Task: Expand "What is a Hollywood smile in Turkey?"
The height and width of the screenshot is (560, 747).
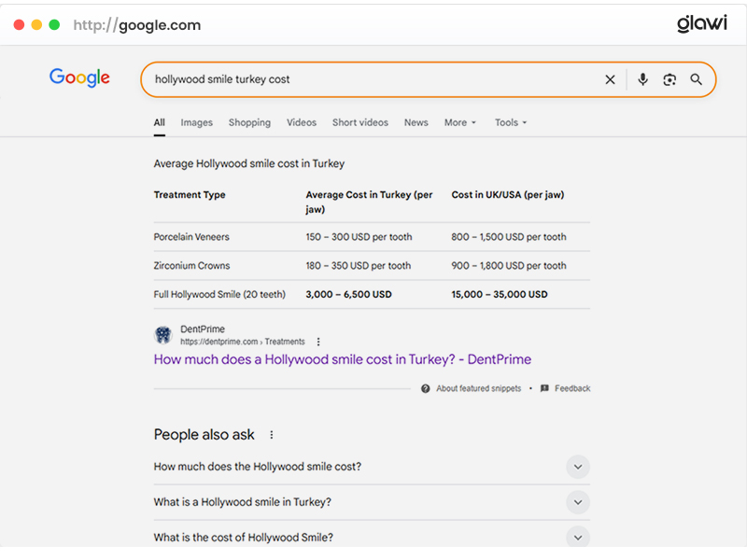Action: pyautogui.click(x=577, y=502)
